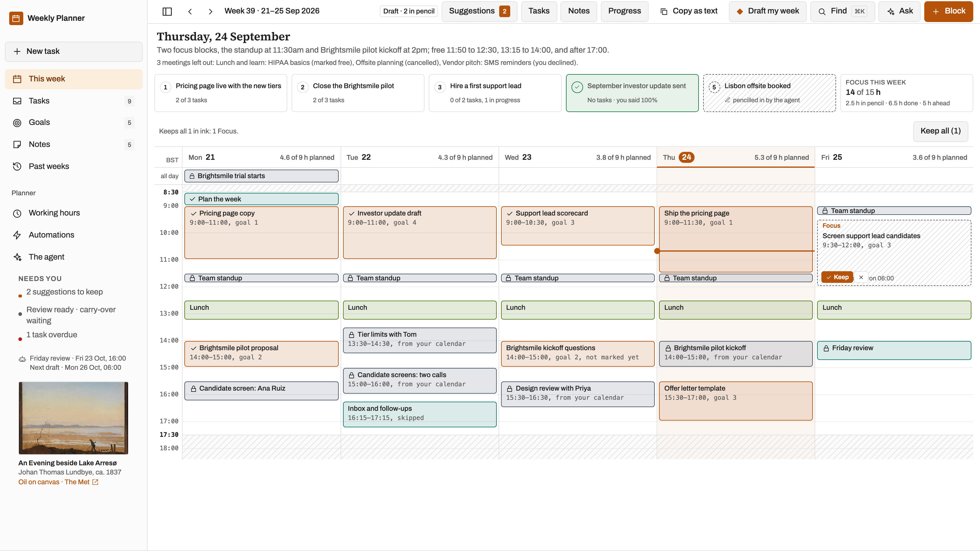The height and width of the screenshot is (551, 980).
Task: Open Ship the pricing page block
Action: point(736,239)
